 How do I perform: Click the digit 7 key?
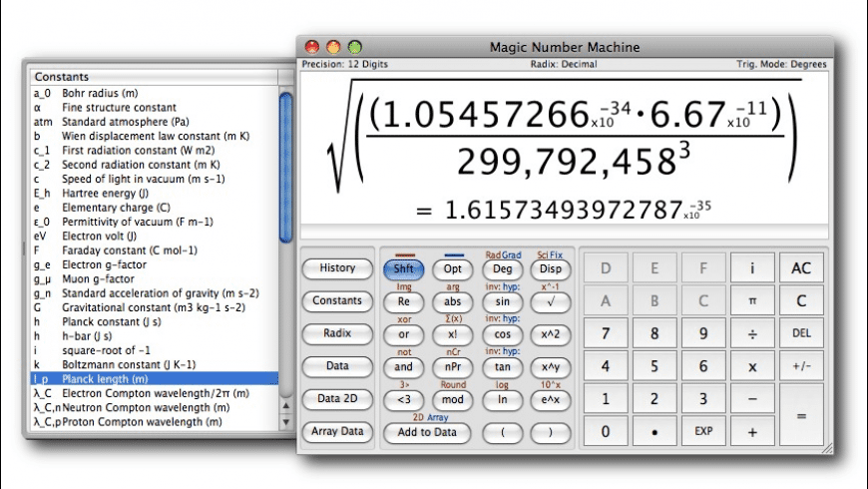606,334
